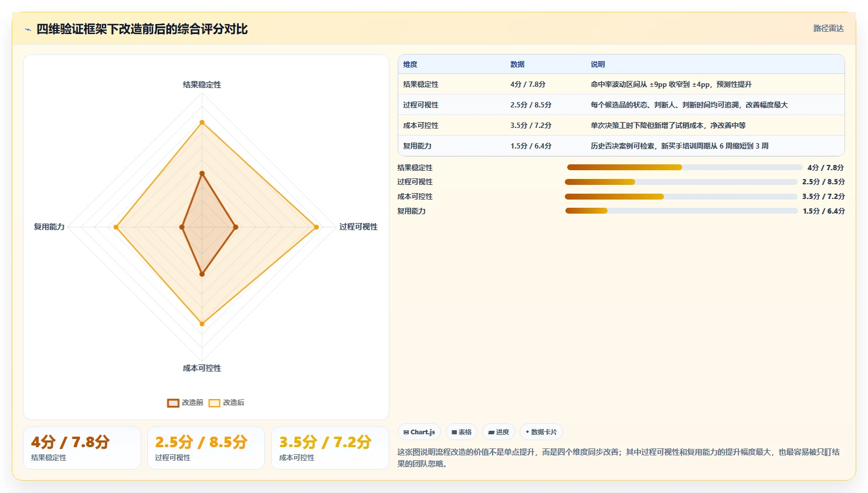Click the Chart.js chip

click(419, 432)
